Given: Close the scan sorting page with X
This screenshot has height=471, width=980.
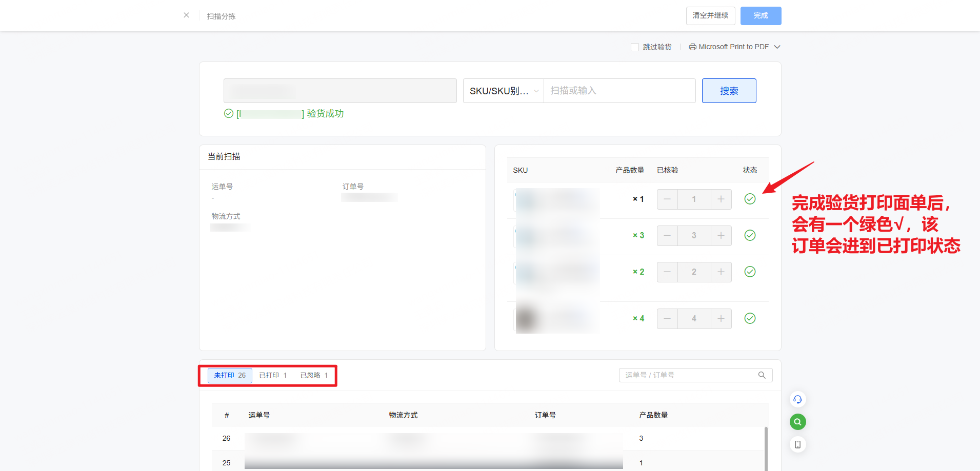Looking at the screenshot, I should (x=186, y=15).
